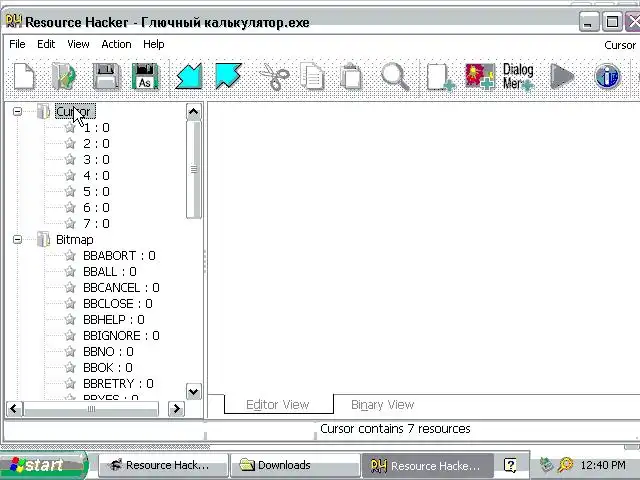640x480 pixels.
Task: Click the tree horizontal scrollbar thumb
Action: (91, 409)
